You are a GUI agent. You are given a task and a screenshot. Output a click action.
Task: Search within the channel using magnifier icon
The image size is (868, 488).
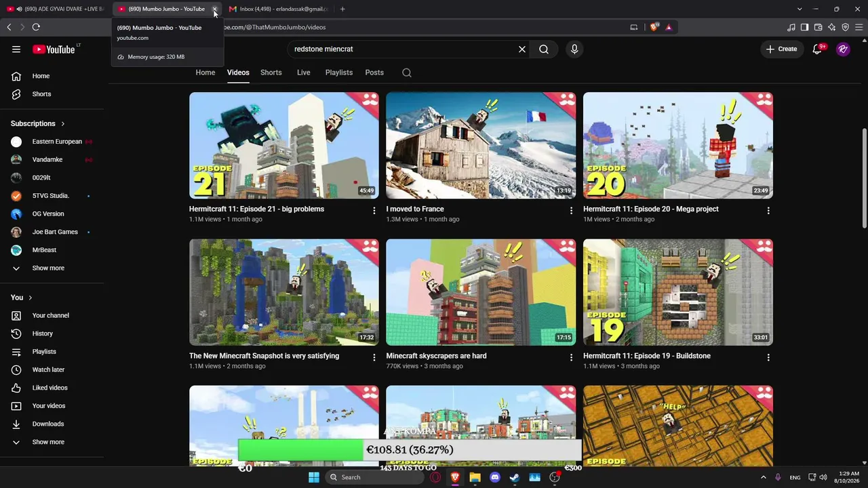(x=407, y=73)
